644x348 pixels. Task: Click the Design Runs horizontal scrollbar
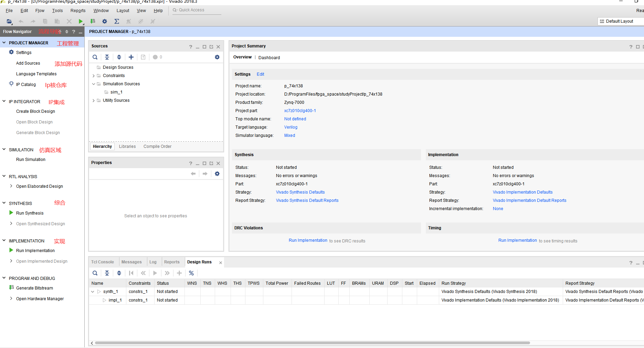313,343
